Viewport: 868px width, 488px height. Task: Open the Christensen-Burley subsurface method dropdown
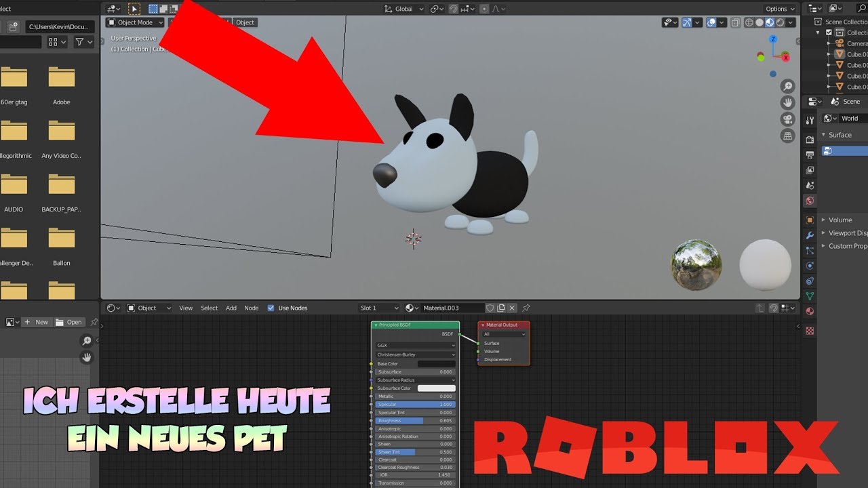pyautogui.click(x=416, y=354)
